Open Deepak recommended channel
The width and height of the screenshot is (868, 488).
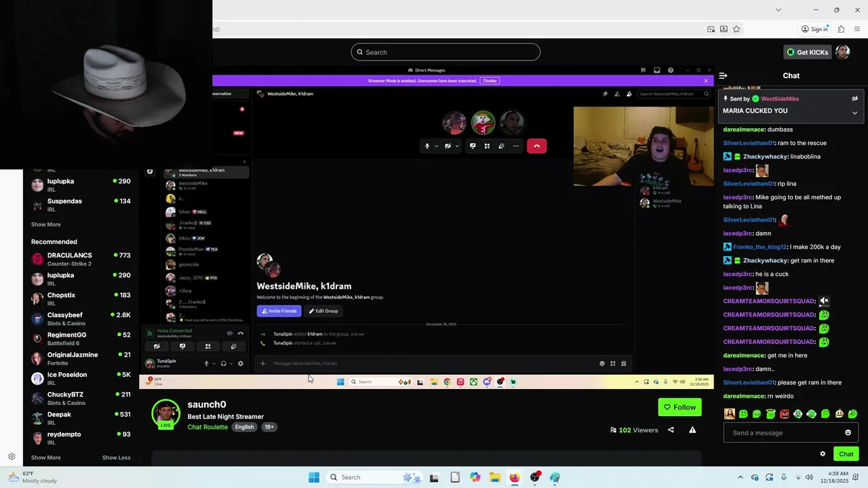[81, 418]
